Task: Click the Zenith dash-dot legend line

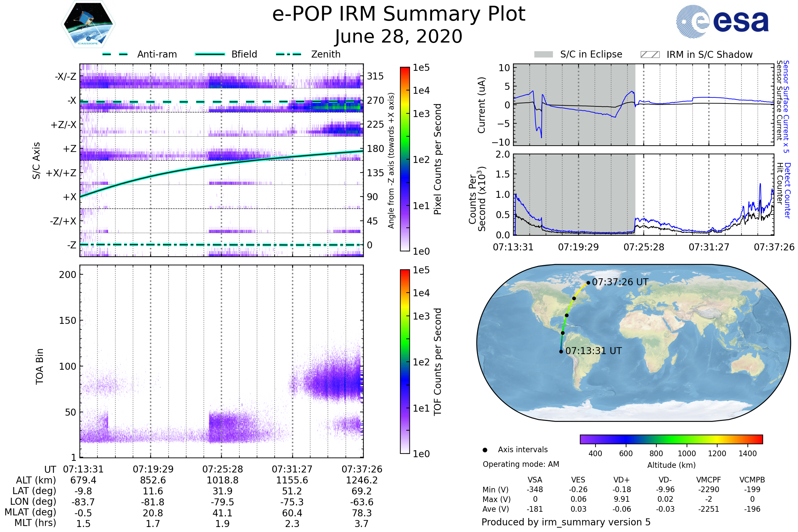Action: [288, 54]
